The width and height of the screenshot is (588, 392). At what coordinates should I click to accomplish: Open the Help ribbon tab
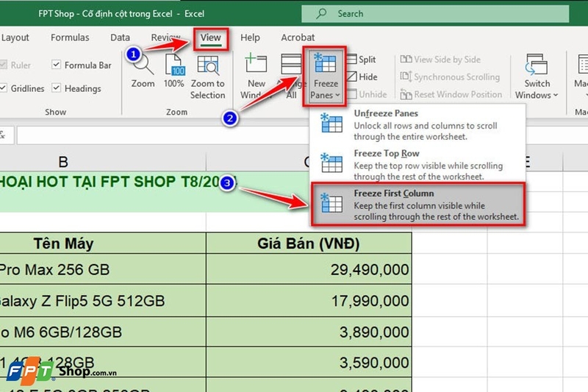tap(250, 38)
